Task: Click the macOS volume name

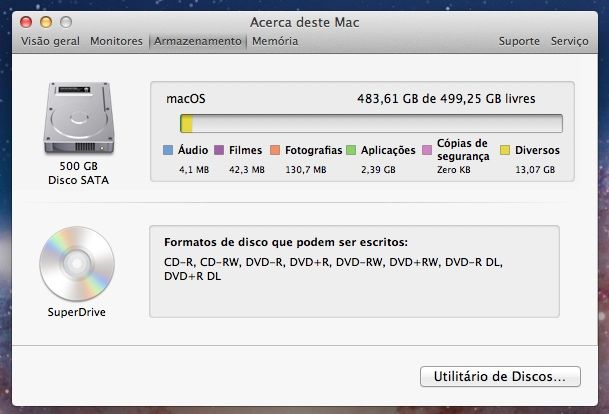Action: 186,99
